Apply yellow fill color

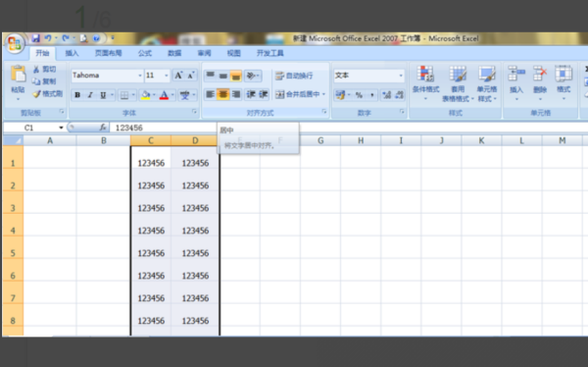(x=145, y=95)
